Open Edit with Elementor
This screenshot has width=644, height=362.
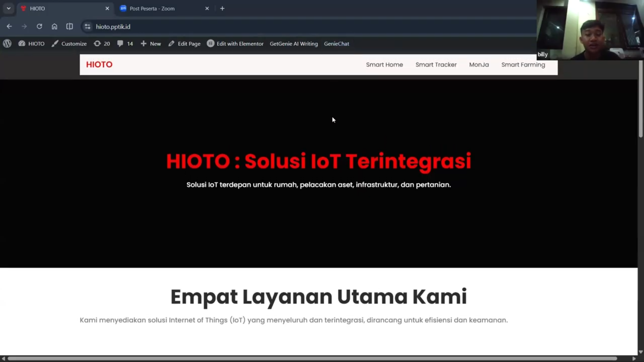pos(235,44)
